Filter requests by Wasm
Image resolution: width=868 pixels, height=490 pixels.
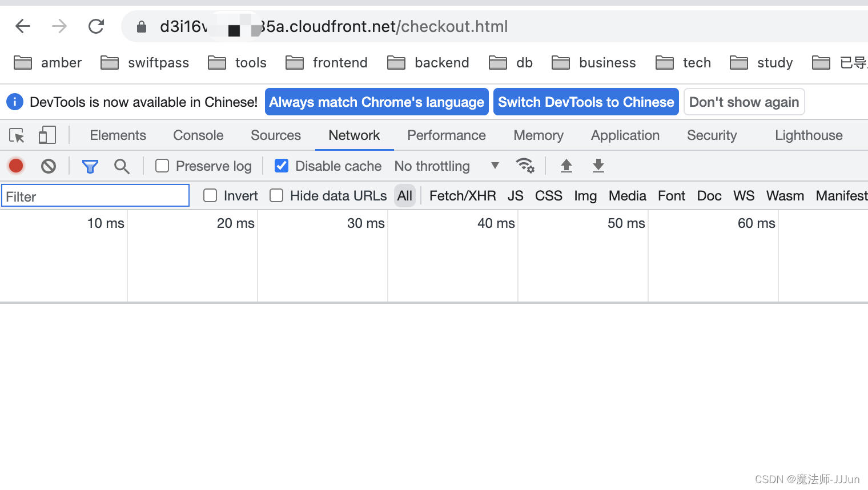tap(785, 196)
